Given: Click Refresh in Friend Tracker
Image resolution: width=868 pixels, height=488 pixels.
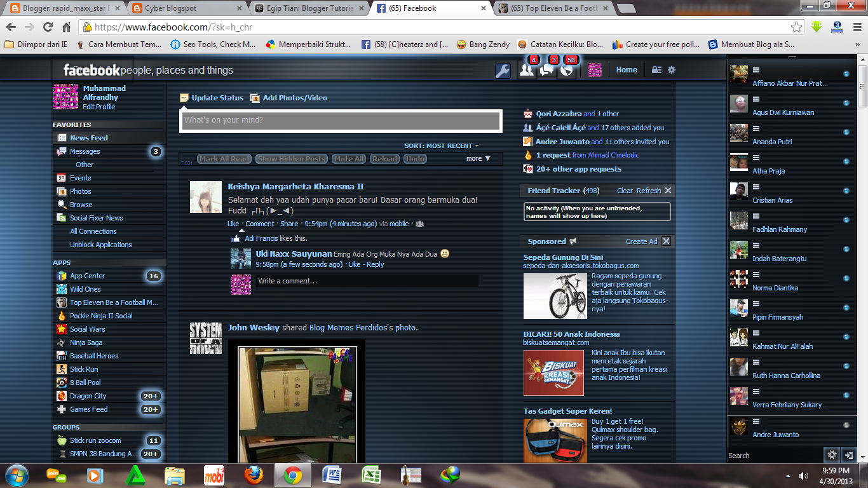Looking at the screenshot, I should [x=649, y=191].
